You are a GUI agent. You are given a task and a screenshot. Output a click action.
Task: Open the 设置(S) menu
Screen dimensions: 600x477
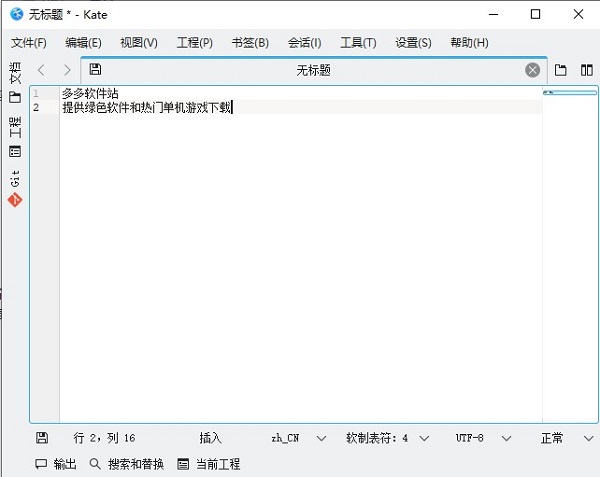[413, 42]
